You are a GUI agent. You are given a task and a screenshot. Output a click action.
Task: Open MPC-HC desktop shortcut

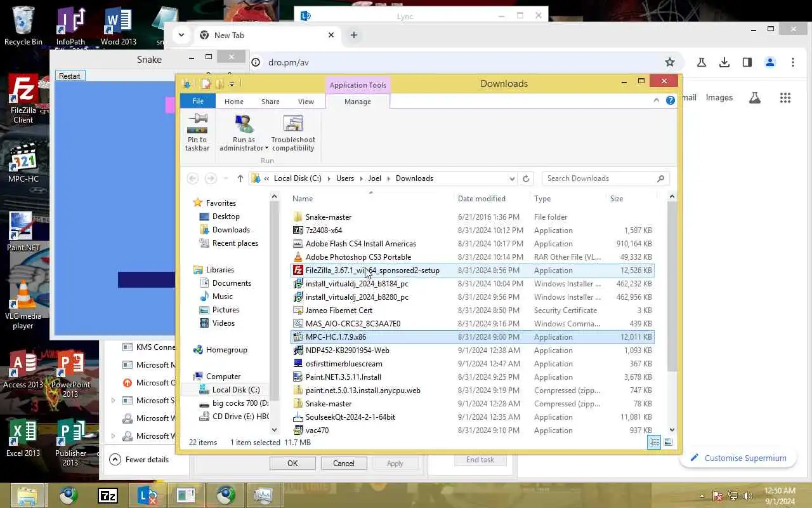pos(23,163)
